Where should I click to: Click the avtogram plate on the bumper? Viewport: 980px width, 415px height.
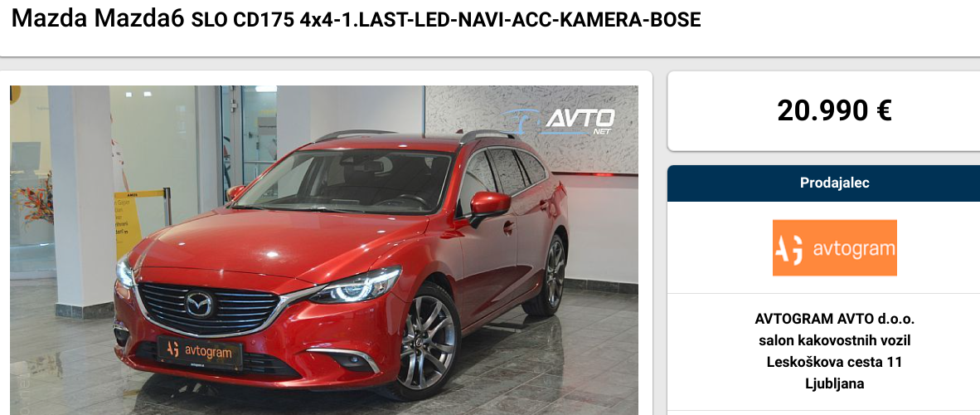click(x=199, y=353)
